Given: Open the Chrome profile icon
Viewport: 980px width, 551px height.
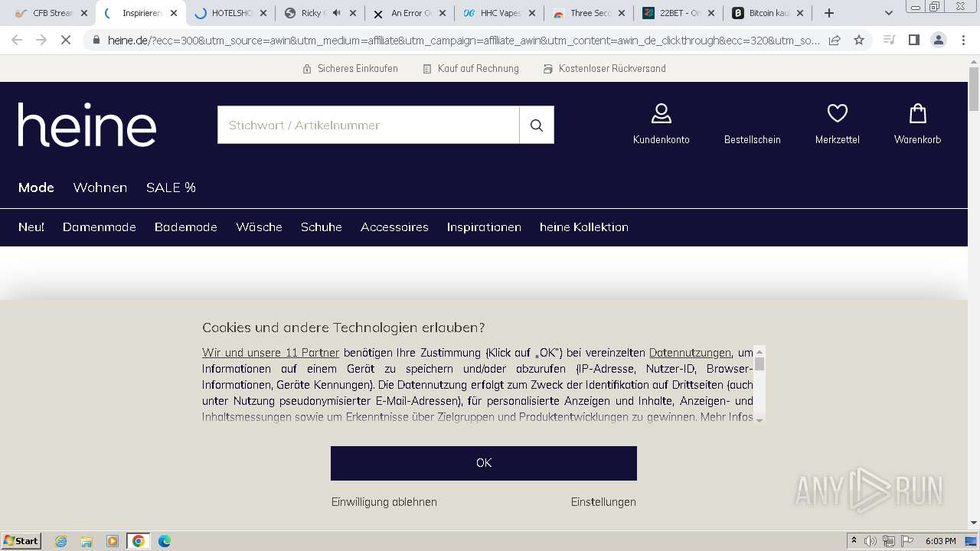Looking at the screenshot, I should (938, 40).
